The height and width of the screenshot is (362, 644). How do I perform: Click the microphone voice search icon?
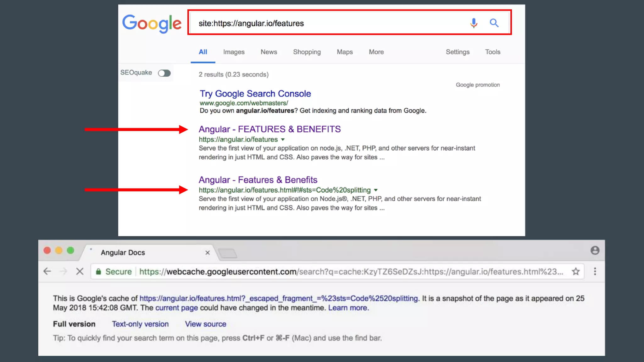(474, 23)
